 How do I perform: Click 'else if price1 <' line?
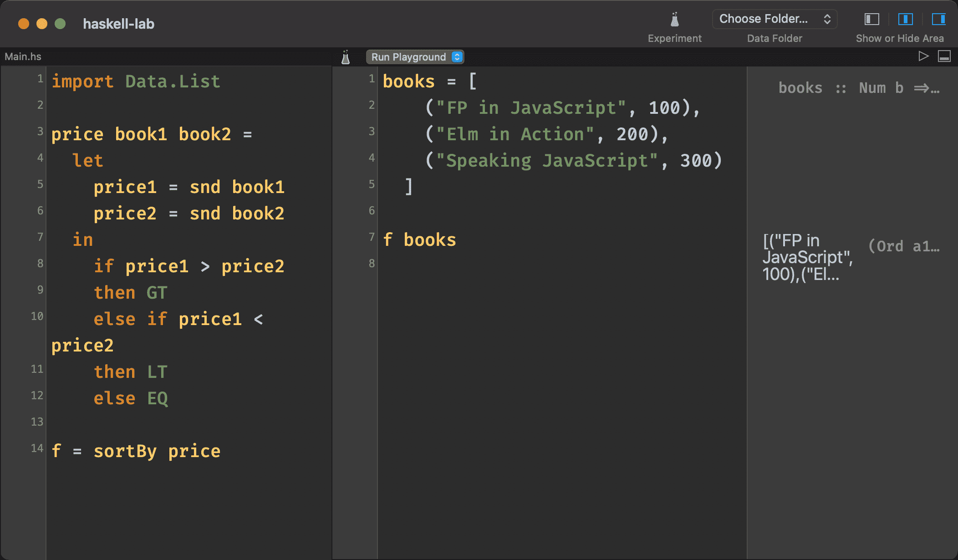click(x=178, y=319)
